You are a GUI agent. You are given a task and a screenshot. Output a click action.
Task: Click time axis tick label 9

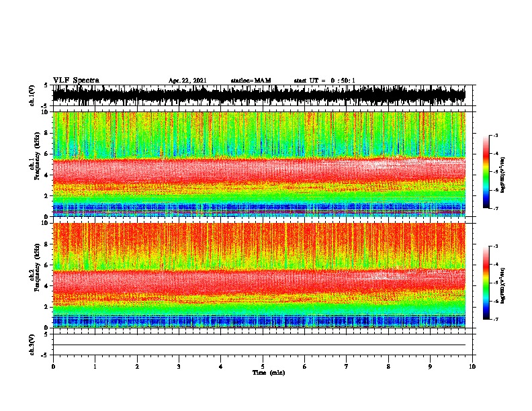tap(430, 367)
